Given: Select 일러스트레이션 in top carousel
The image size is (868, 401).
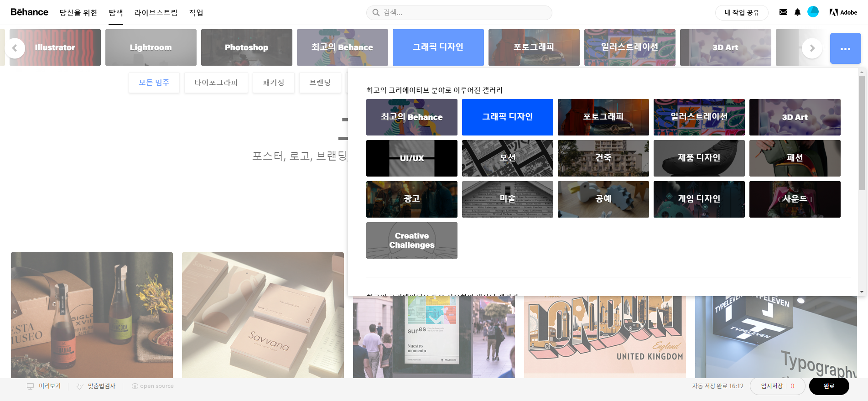Looking at the screenshot, I should pos(630,47).
